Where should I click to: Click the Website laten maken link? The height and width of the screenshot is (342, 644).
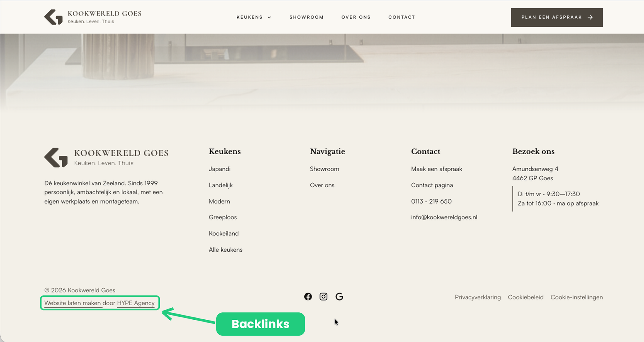point(73,303)
